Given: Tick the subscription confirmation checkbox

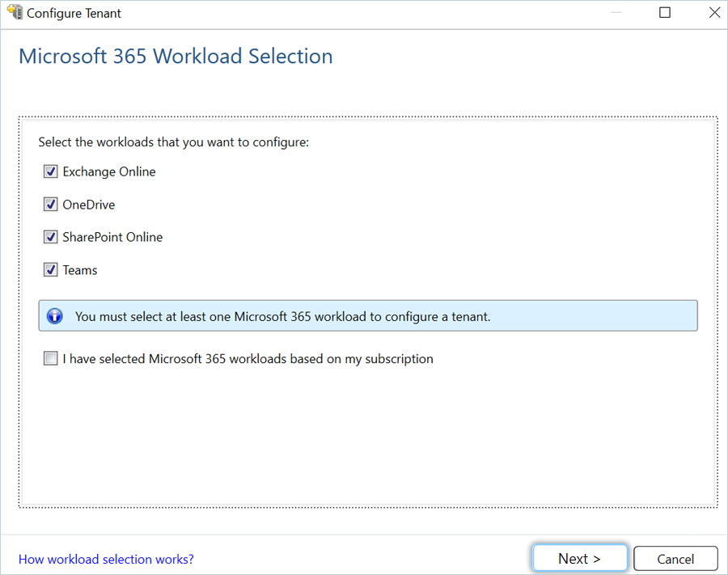Looking at the screenshot, I should click(51, 359).
